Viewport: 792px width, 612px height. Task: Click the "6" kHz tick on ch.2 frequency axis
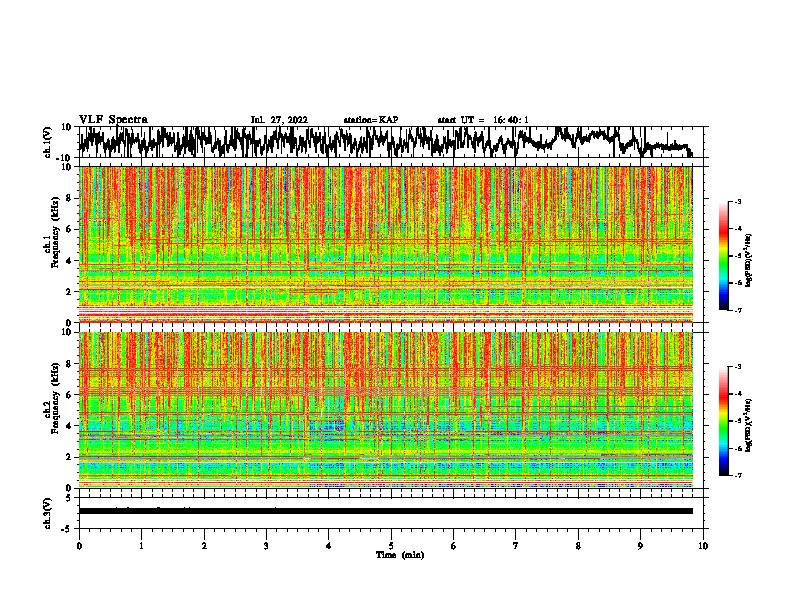point(69,395)
